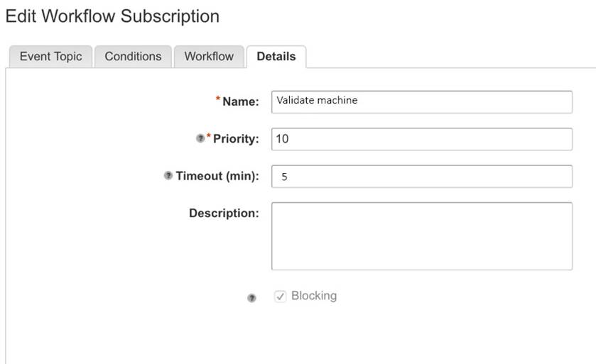Click the help icon beside Priority
Image resolution: width=596 pixels, height=364 pixels.
click(199, 139)
